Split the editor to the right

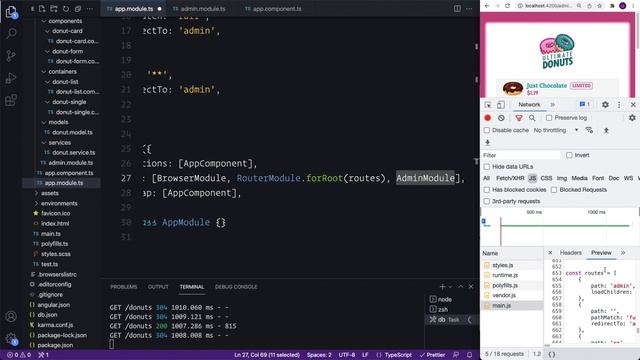click(457, 9)
